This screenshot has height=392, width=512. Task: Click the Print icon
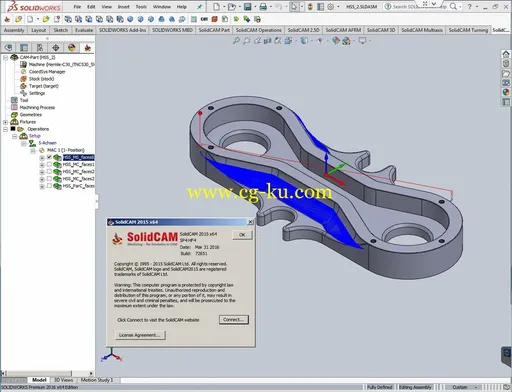tap(263, 7)
